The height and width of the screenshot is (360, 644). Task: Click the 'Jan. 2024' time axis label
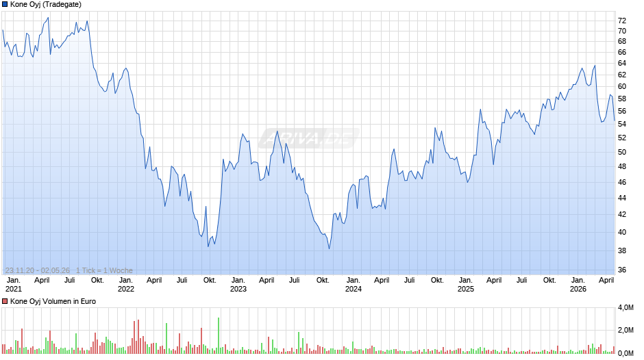coord(354,285)
